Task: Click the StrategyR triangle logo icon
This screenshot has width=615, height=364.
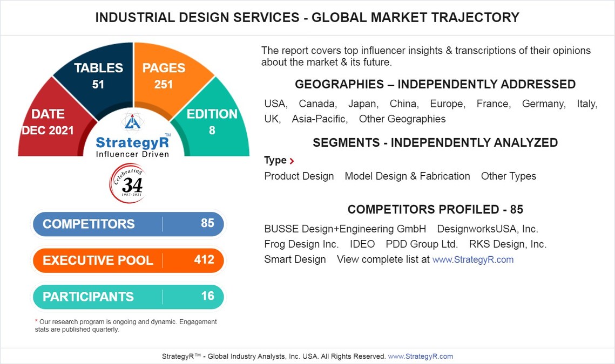Action: click(132, 122)
